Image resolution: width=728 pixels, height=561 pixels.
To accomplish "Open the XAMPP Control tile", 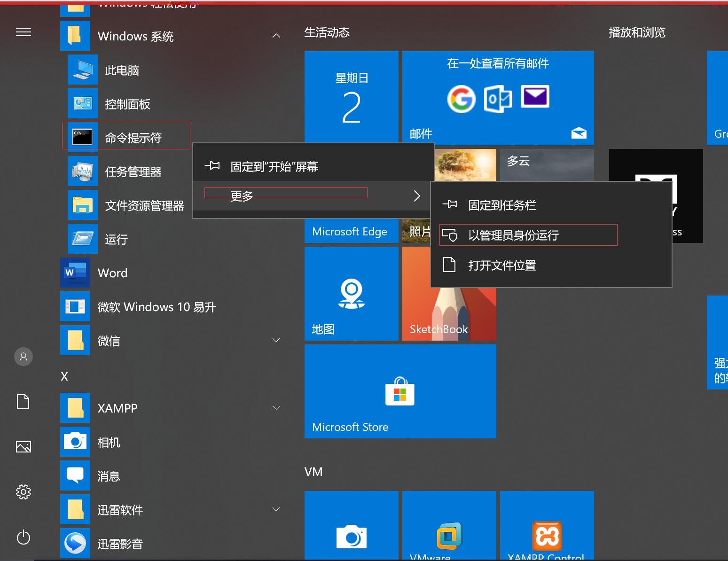I will tap(547, 525).
